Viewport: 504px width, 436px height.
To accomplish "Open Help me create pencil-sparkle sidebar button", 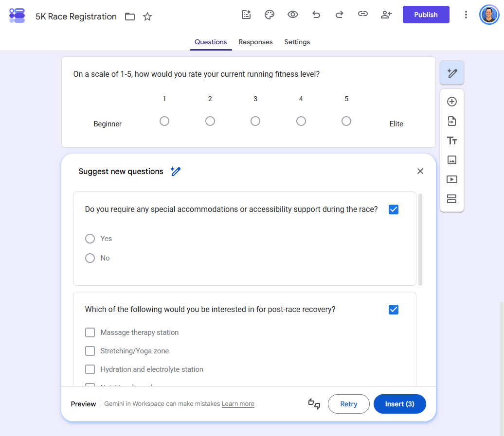I will pyautogui.click(x=451, y=73).
